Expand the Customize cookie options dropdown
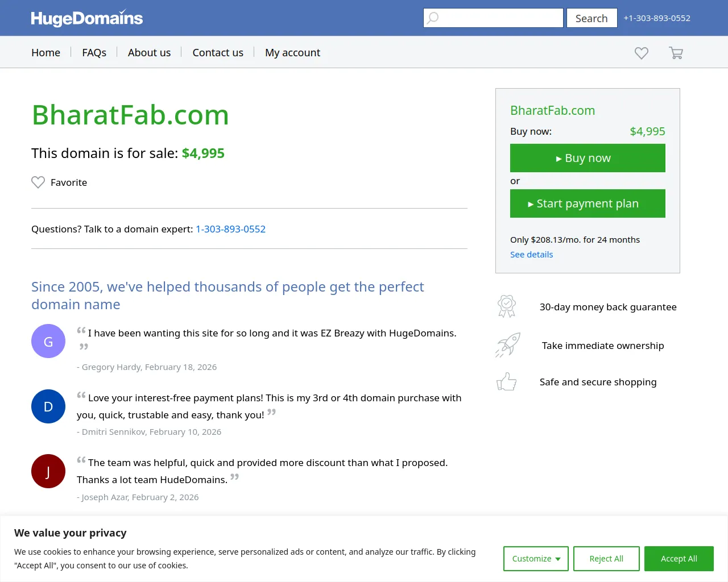The width and height of the screenshot is (728, 582). click(535, 559)
